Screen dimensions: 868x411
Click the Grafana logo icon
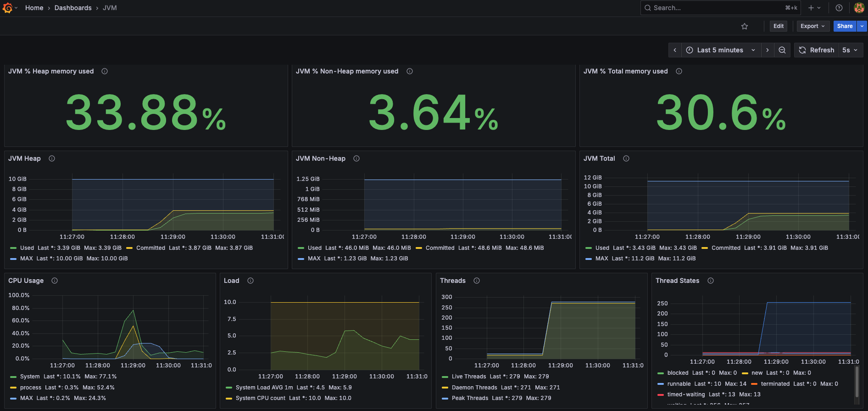click(7, 8)
